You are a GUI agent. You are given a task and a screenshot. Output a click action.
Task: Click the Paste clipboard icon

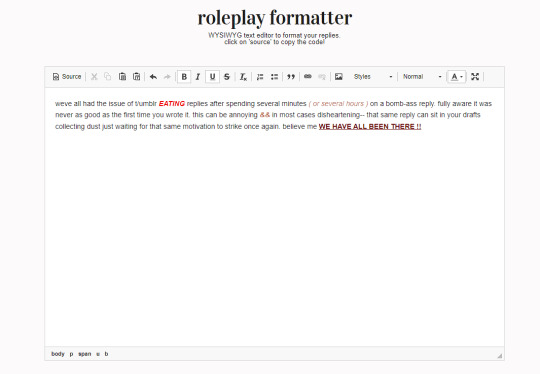(x=122, y=76)
